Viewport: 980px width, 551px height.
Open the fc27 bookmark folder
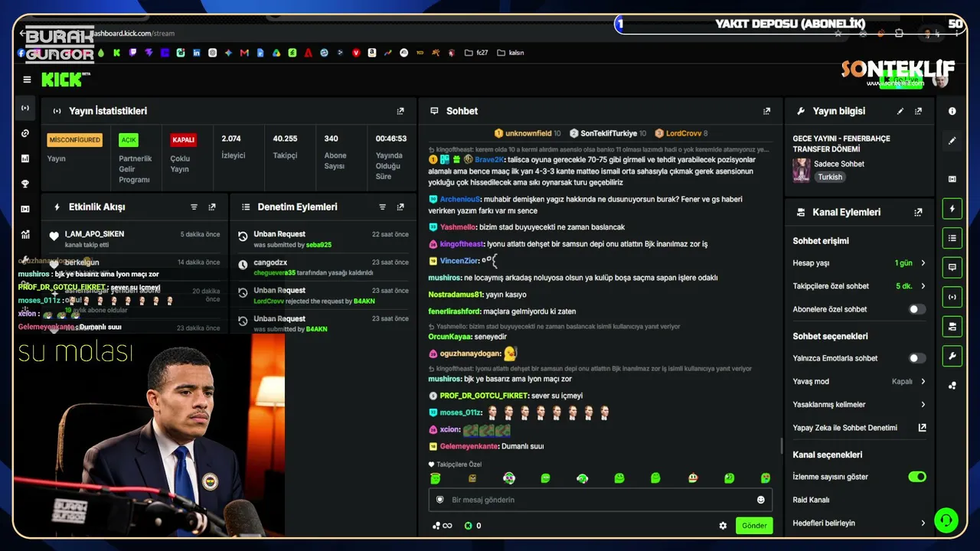476,53
